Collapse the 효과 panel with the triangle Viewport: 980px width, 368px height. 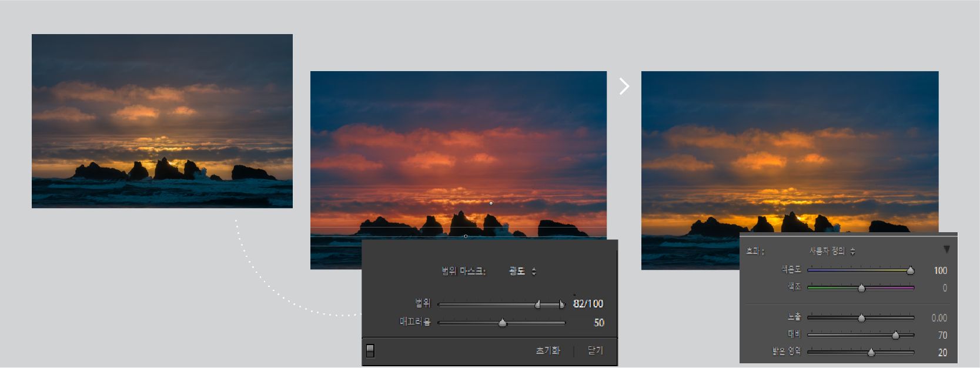coord(946,250)
